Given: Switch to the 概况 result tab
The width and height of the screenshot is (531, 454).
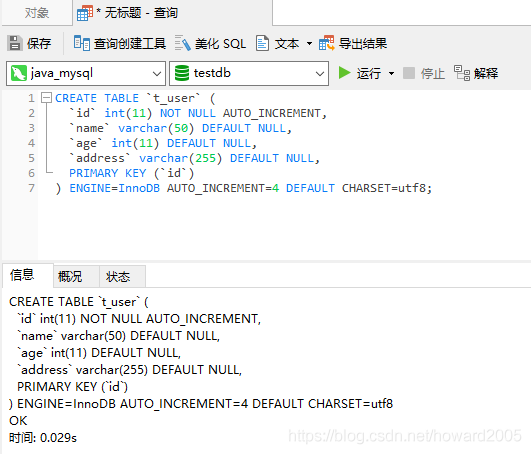Looking at the screenshot, I should (x=76, y=277).
